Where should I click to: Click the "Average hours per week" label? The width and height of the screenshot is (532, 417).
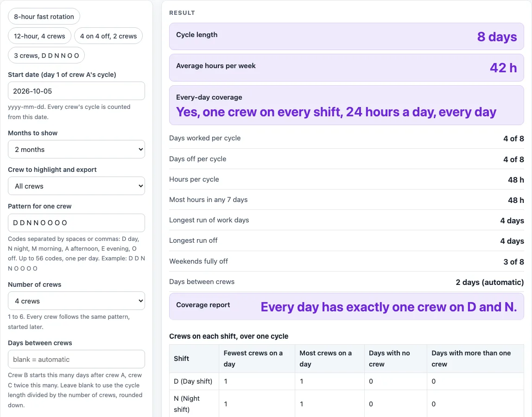pyautogui.click(x=216, y=66)
